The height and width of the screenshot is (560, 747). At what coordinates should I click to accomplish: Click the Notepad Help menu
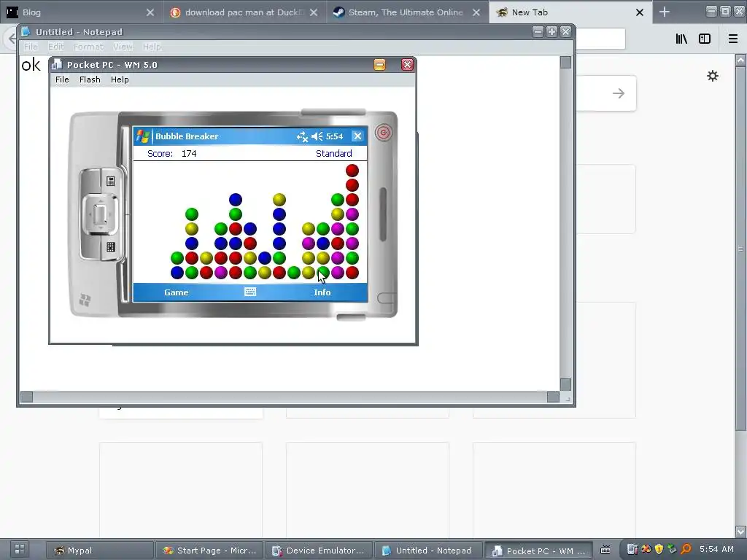(152, 47)
